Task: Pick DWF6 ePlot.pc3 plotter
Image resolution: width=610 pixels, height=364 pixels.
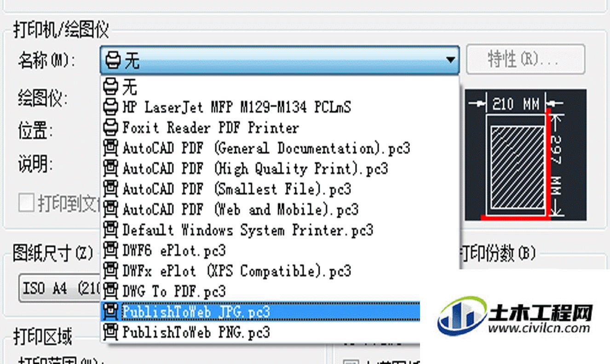Action: pos(280,250)
